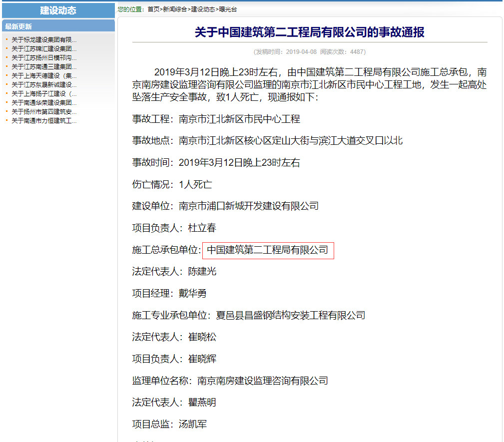Open sidebar link 关于扬州市第四建筑安...
Screen dimensions: 504x442
point(44,112)
